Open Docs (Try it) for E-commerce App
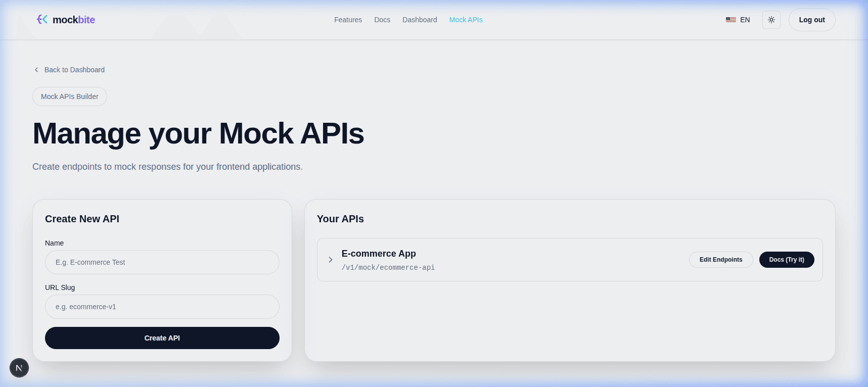The image size is (868, 387). click(787, 260)
